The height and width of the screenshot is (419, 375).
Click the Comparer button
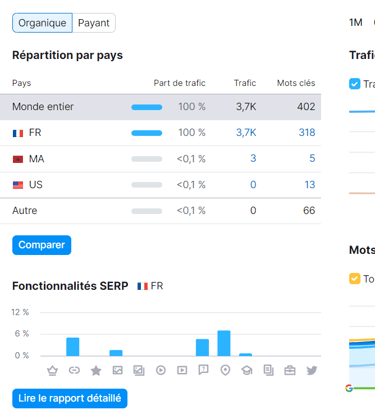(x=42, y=245)
